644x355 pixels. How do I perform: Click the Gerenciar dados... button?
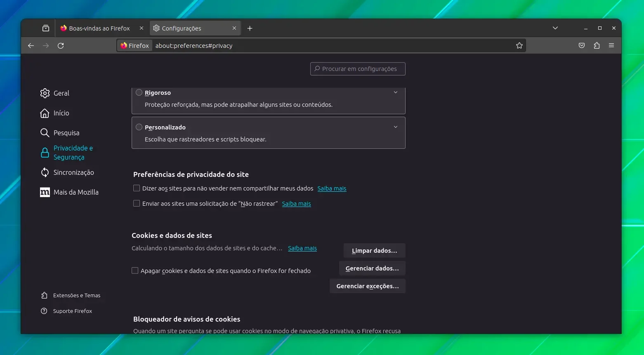click(372, 268)
